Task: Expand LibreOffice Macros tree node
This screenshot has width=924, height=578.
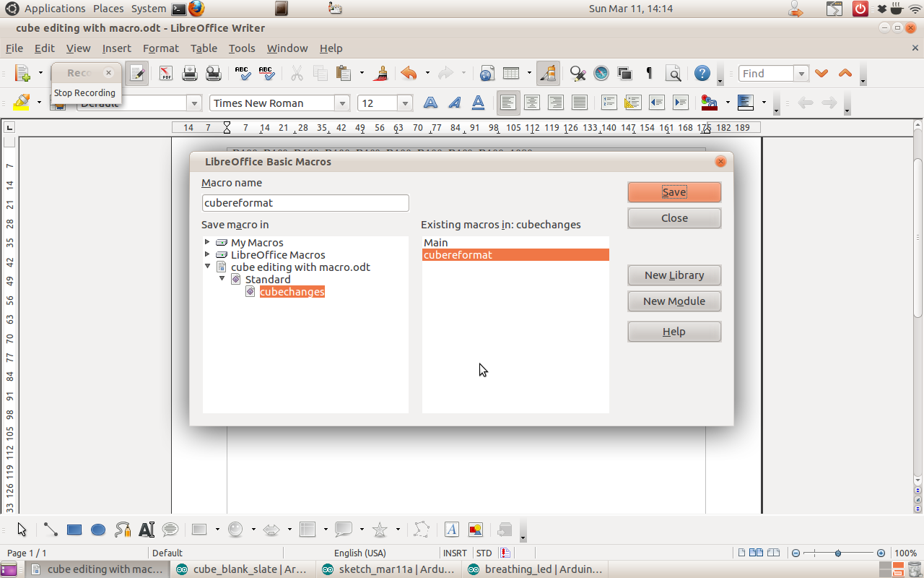Action: 207,254
